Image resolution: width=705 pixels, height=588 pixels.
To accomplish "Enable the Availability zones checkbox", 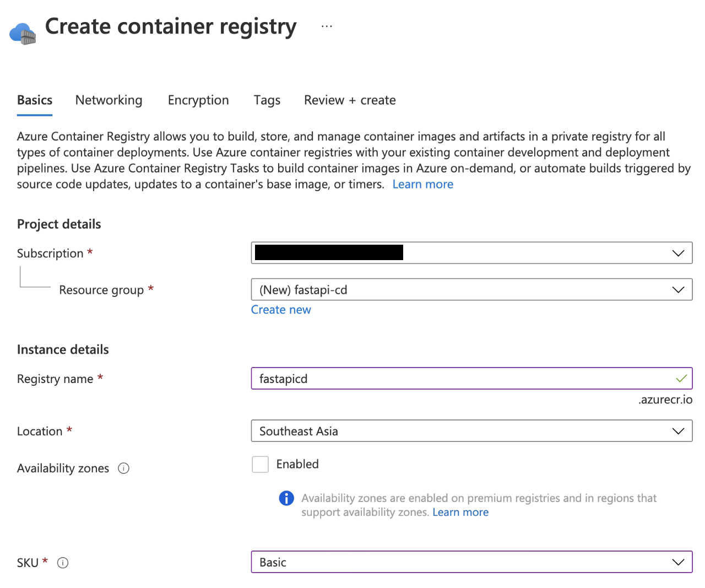I will tap(261, 465).
